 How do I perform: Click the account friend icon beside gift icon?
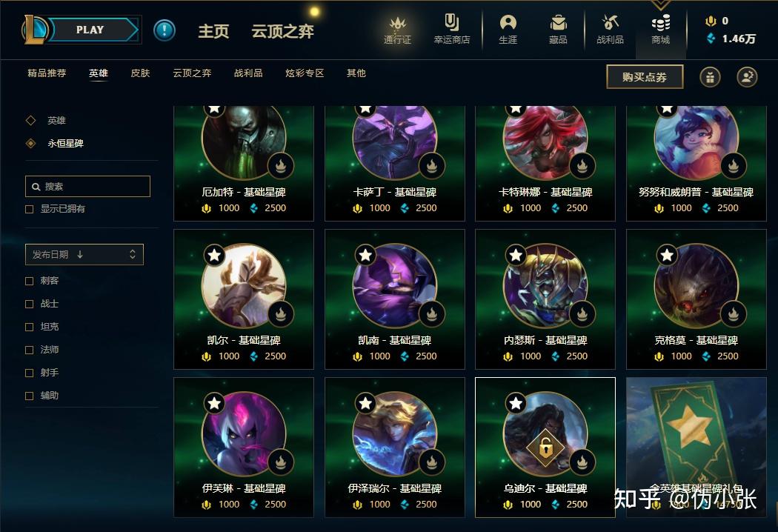(747, 77)
